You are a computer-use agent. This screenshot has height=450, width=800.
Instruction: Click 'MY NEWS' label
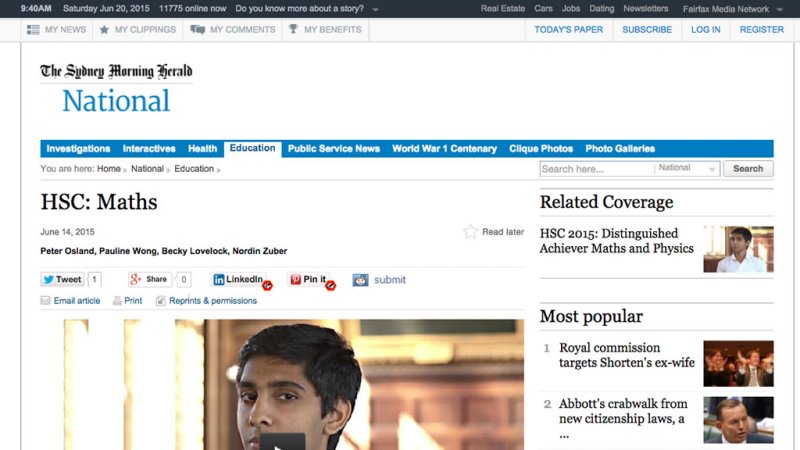[x=65, y=30]
